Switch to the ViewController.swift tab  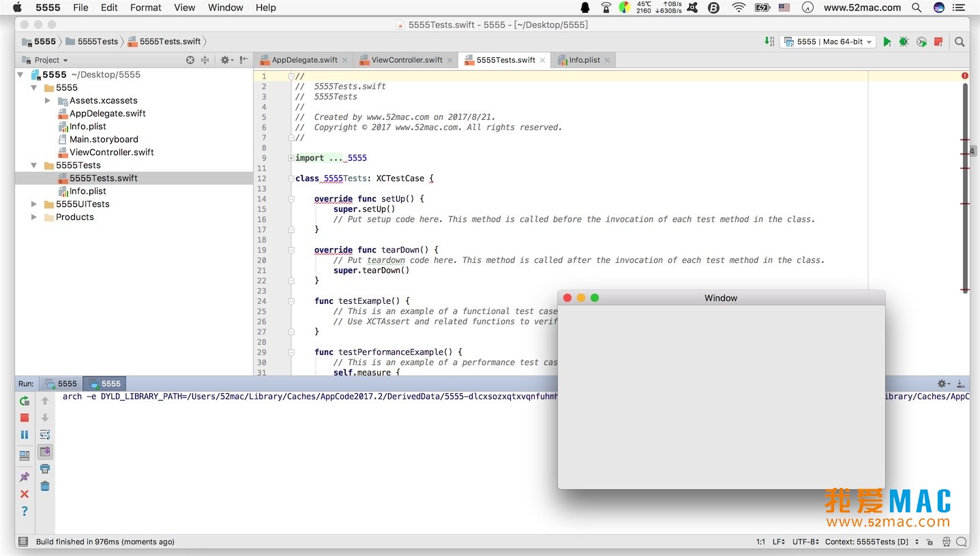pos(406,60)
